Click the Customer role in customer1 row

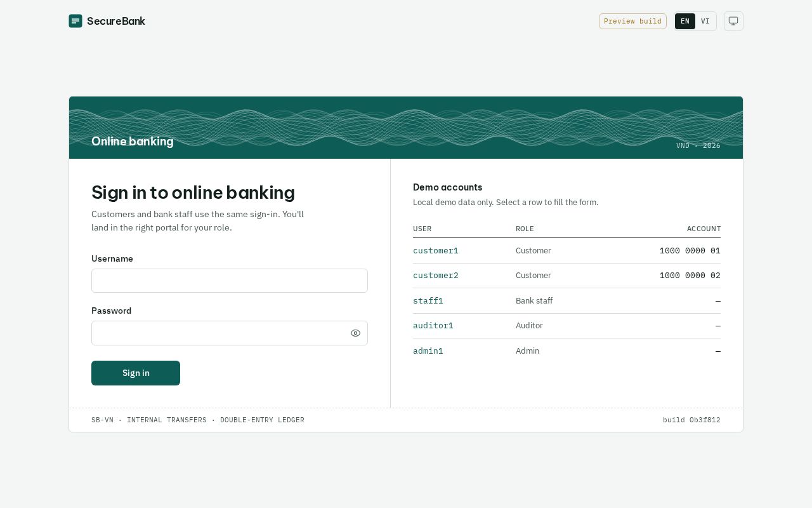pos(533,251)
